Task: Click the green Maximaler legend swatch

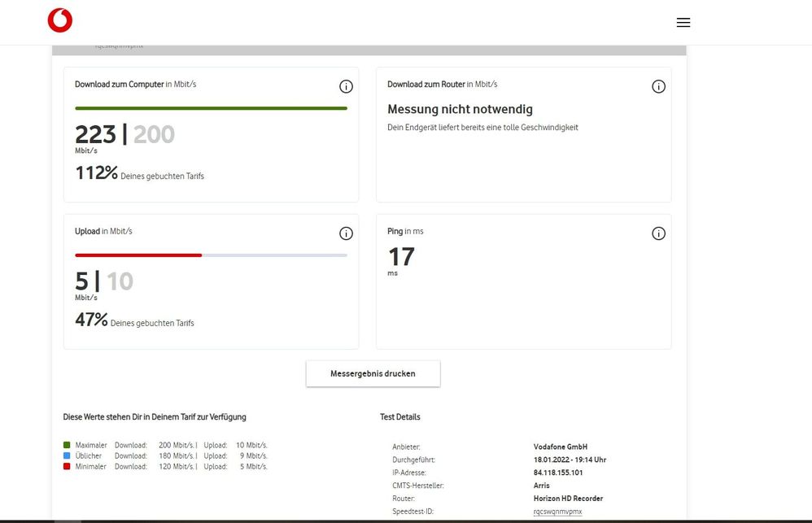Action: [67, 446]
